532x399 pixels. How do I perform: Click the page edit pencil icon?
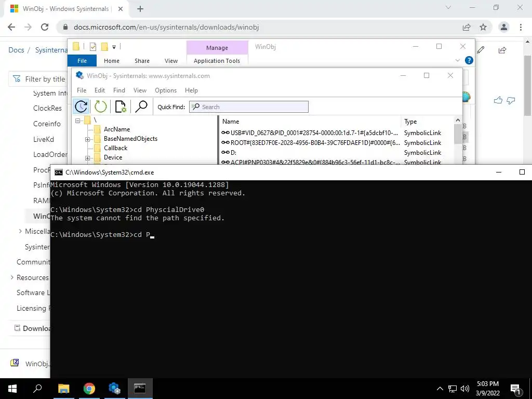[x=481, y=50]
